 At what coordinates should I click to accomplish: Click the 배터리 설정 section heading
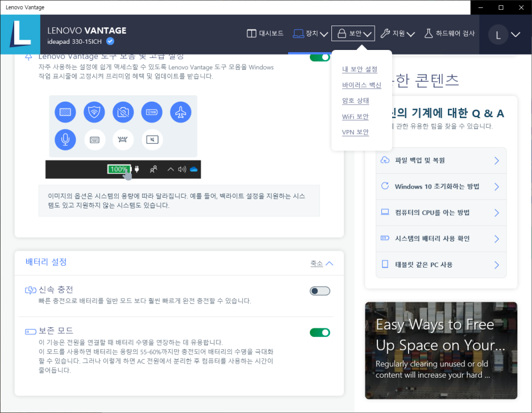pyautogui.click(x=46, y=262)
